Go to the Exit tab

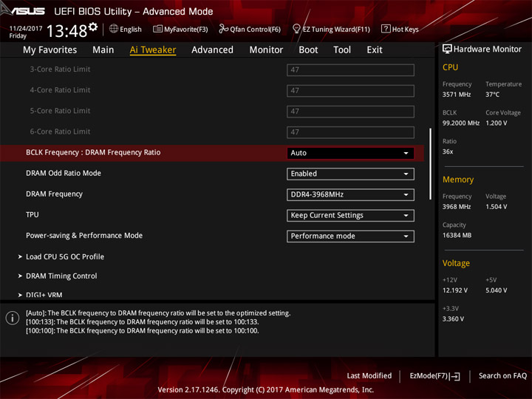[375, 50]
